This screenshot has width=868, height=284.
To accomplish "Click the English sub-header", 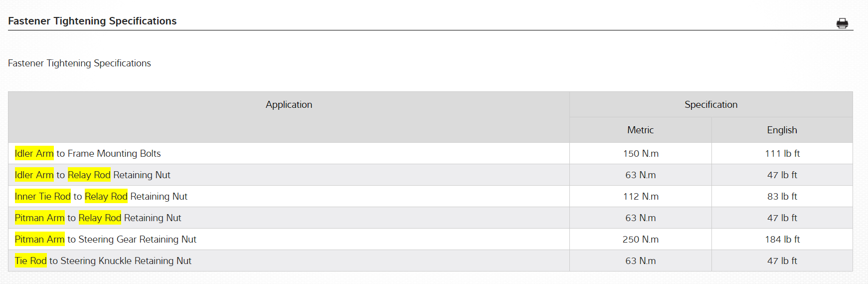I will tap(782, 130).
